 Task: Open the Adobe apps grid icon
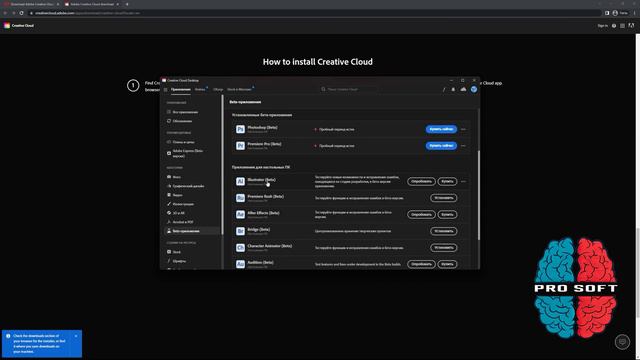[622, 26]
